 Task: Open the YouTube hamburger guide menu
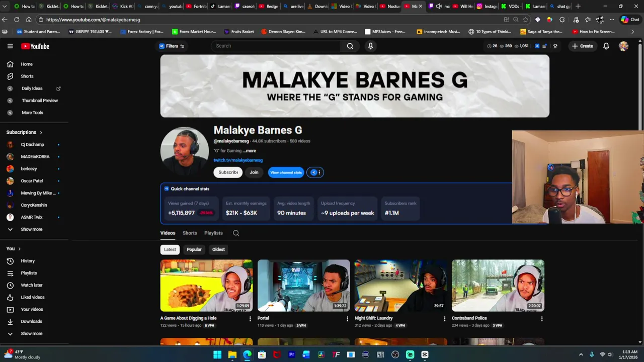pos(10,46)
